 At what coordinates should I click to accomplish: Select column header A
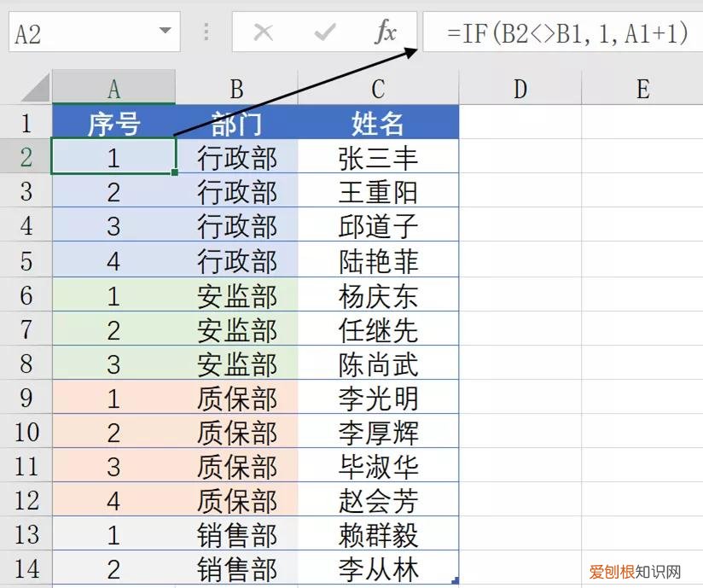[x=113, y=88]
